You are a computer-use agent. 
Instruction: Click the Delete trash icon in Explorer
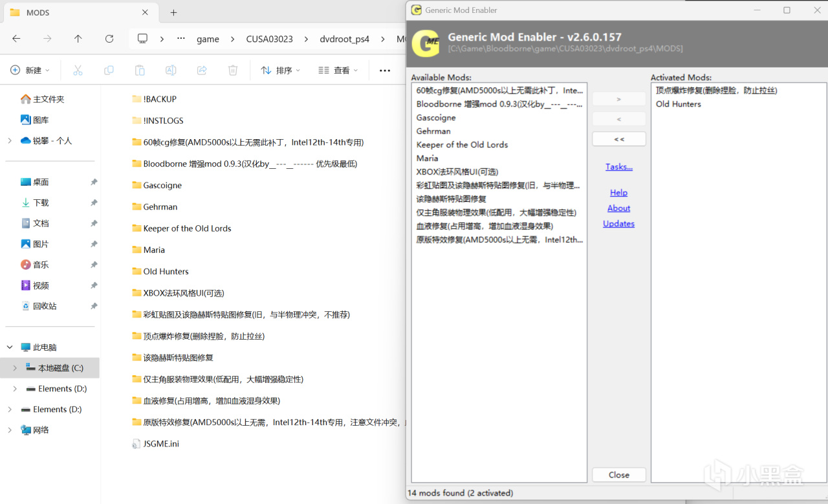(233, 70)
